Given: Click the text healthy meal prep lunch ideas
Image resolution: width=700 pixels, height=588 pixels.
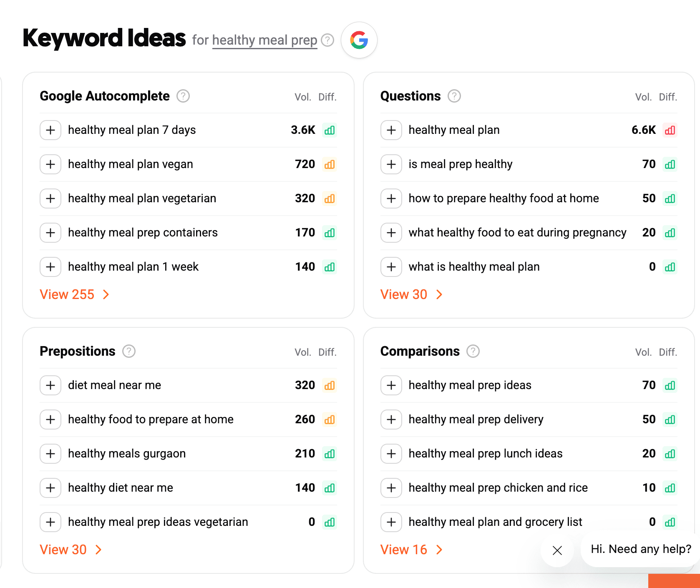Looking at the screenshot, I should (486, 454).
